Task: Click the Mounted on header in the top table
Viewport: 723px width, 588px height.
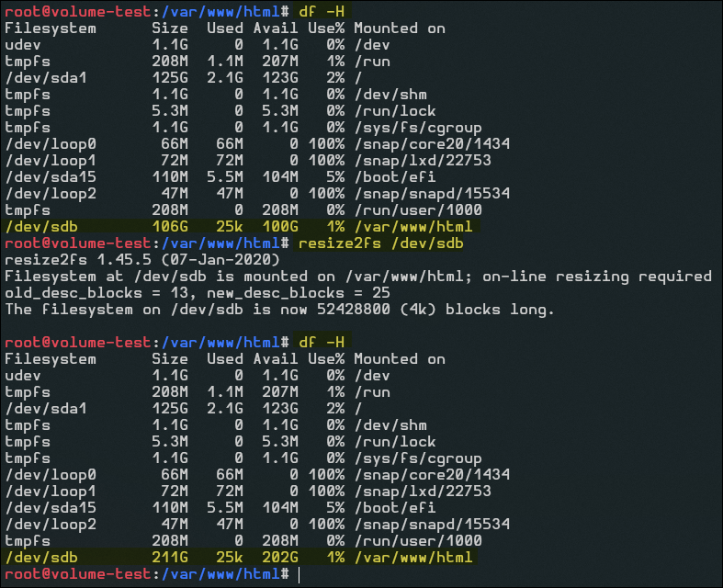Action: tap(398, 28)
